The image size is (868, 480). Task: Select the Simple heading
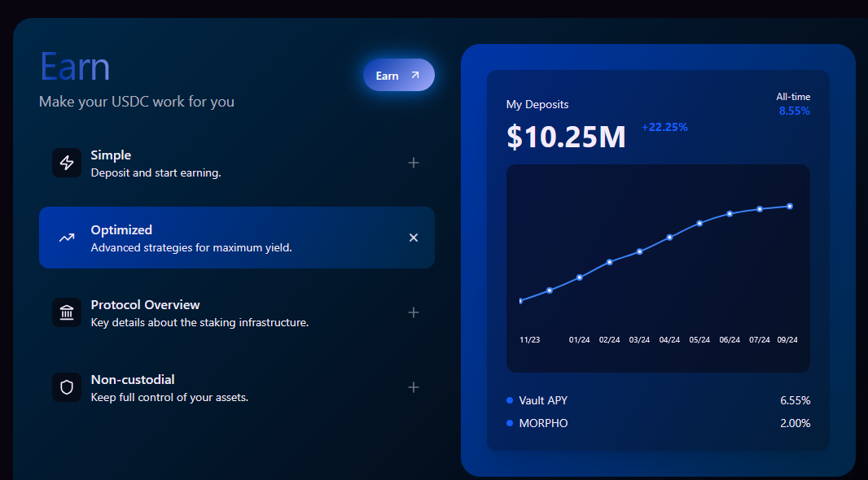click(111, 155)
